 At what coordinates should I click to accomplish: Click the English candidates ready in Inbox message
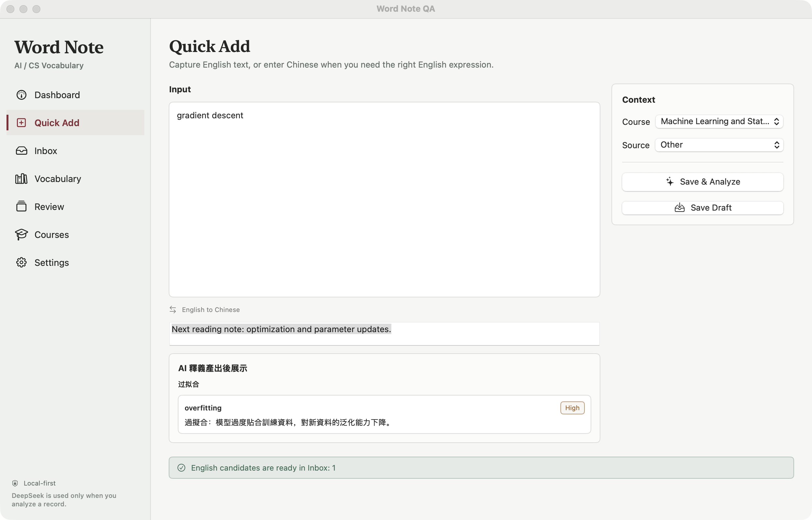tap(263, 468)
